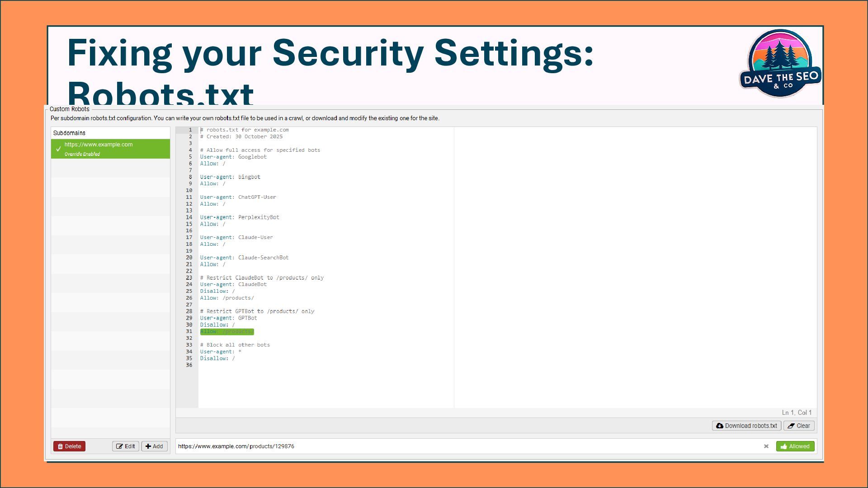Click the green Allowed thumbs-up status
This screenshot has height=488, width=868.
pyautogui.click(x=795, y=446)
